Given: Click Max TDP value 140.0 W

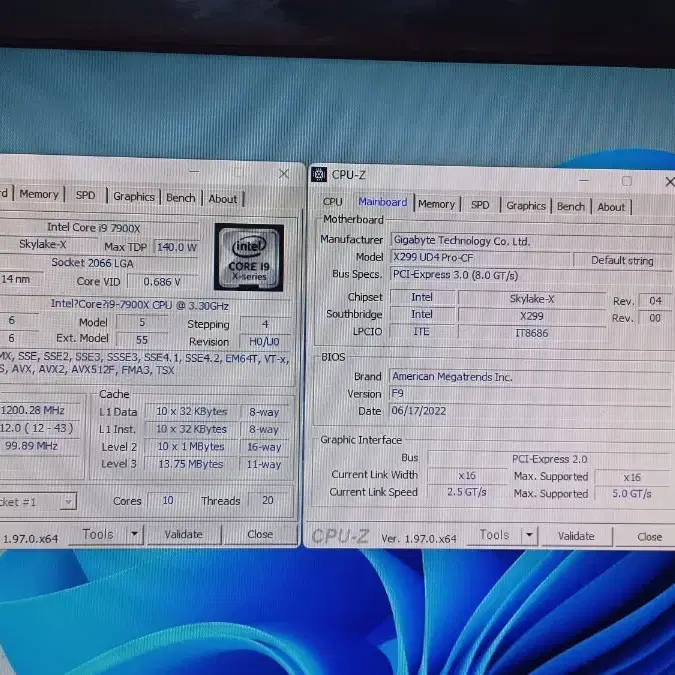Looking at the screenshot, I should coord(176,247).
